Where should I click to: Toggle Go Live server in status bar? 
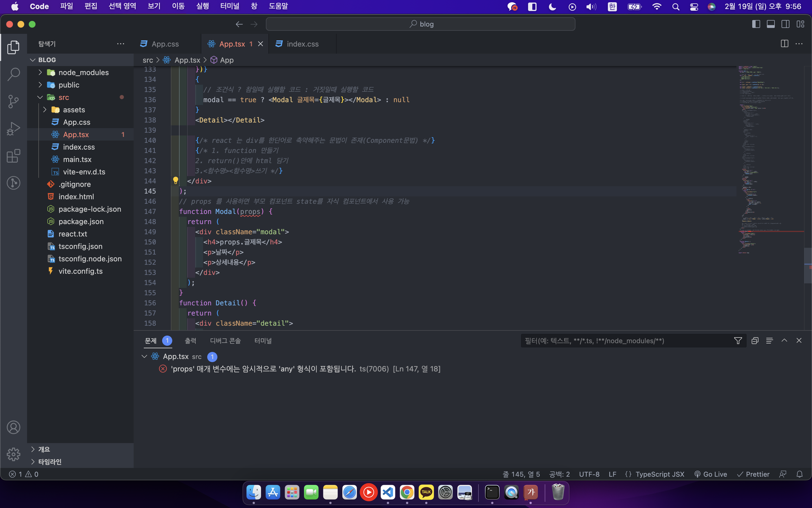(711, 474)
